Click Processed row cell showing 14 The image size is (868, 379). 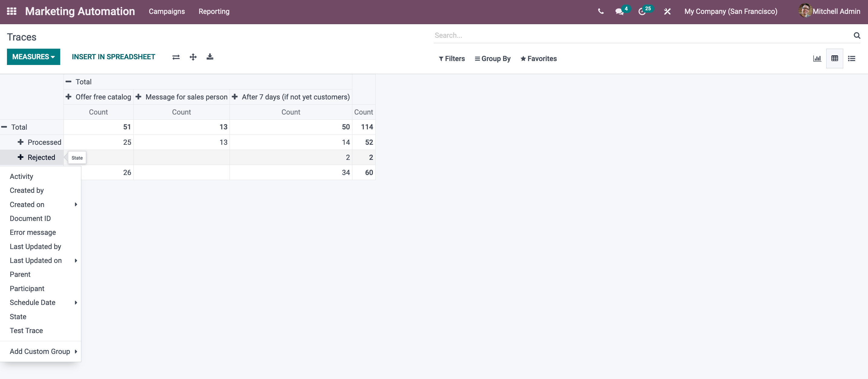pos(291,142)
